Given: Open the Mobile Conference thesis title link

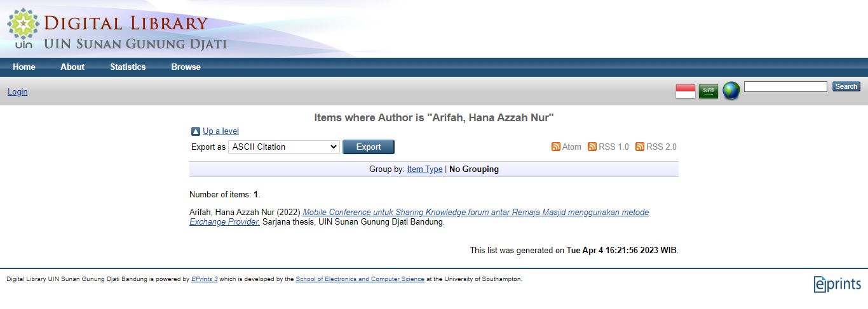Looking at the screenshot, I should (x=419, y=217).
